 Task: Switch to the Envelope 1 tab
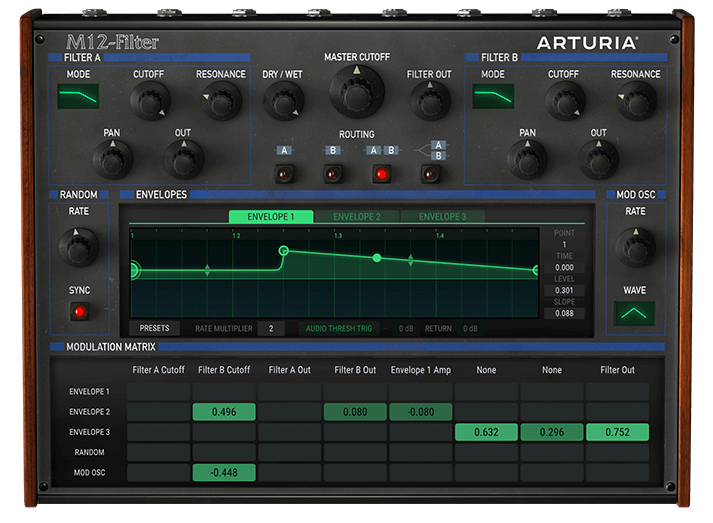coord(271,216)
